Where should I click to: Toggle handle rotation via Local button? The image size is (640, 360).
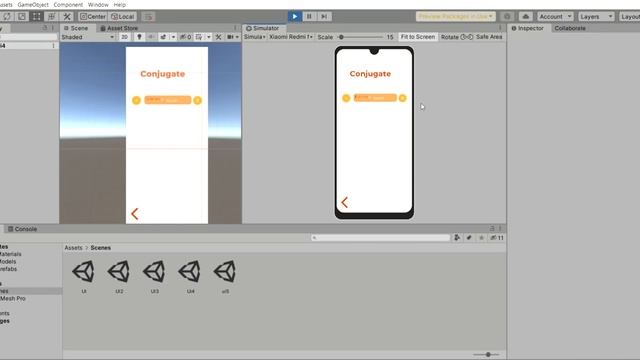(x=123, y=16)
